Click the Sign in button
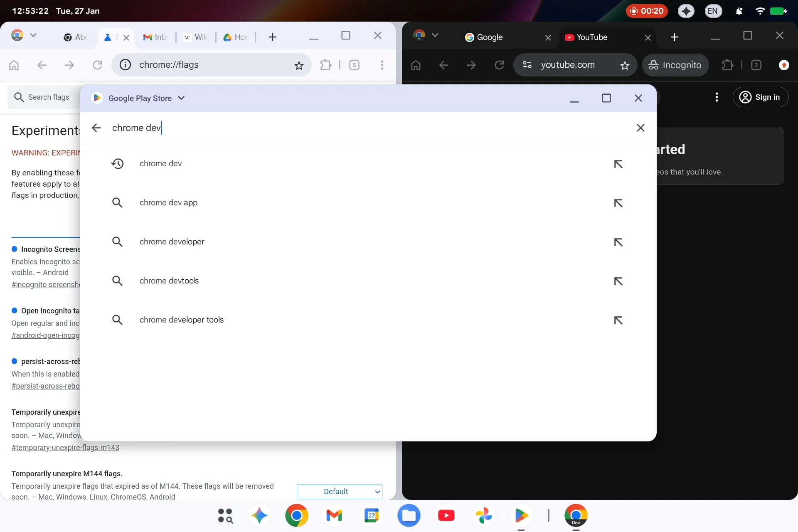Viewport: 798px width, 532px height. point(761,97)
